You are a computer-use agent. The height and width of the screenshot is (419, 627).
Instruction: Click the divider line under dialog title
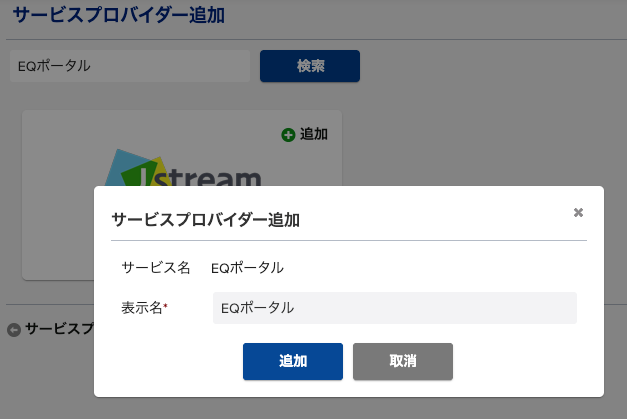pyautogui.click(x=349, y=241)
